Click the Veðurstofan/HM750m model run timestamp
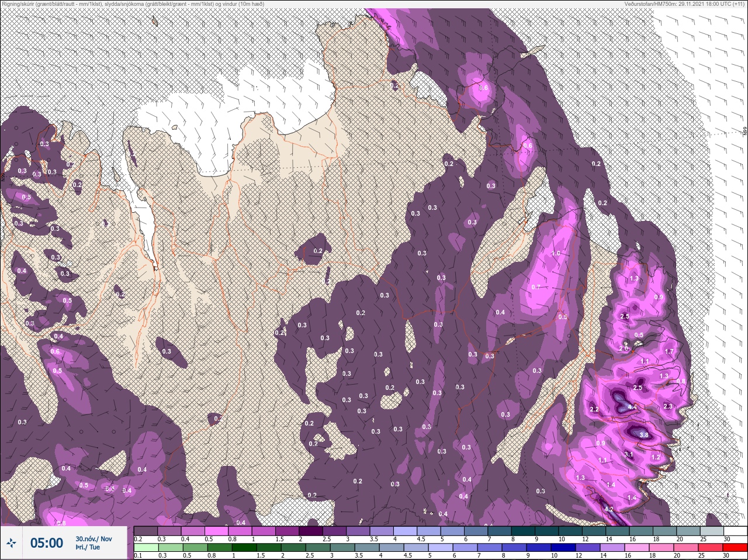 (x=684, y=4)
